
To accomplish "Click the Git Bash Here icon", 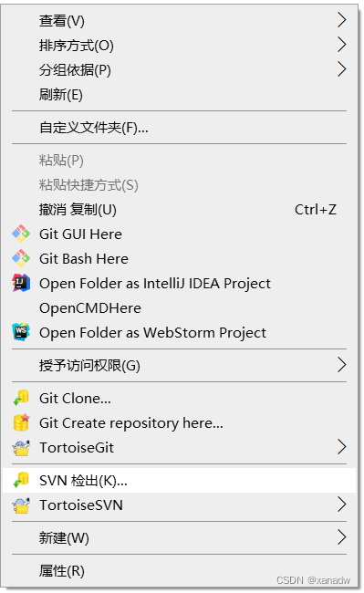I will click(x=21, y=258).
